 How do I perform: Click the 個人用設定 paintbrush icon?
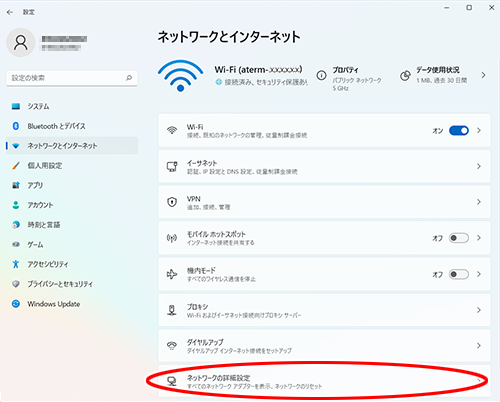[x=16, y=166]
